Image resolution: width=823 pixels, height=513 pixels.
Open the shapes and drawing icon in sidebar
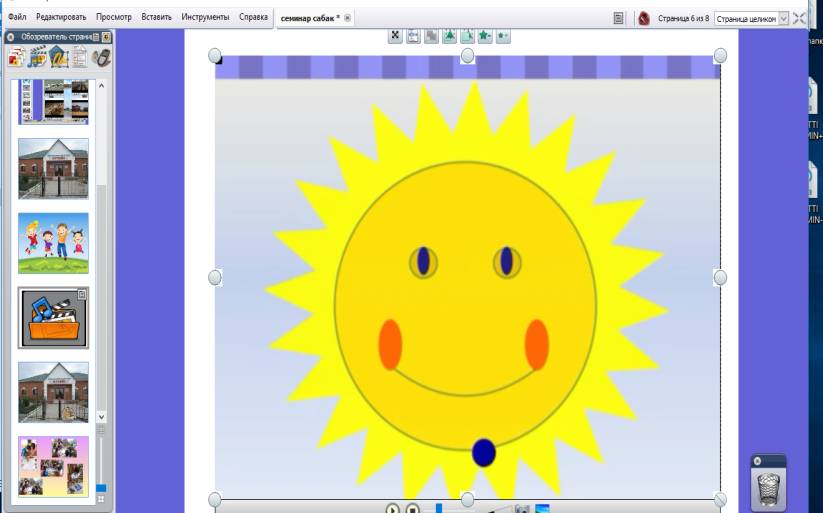(59, 57)
